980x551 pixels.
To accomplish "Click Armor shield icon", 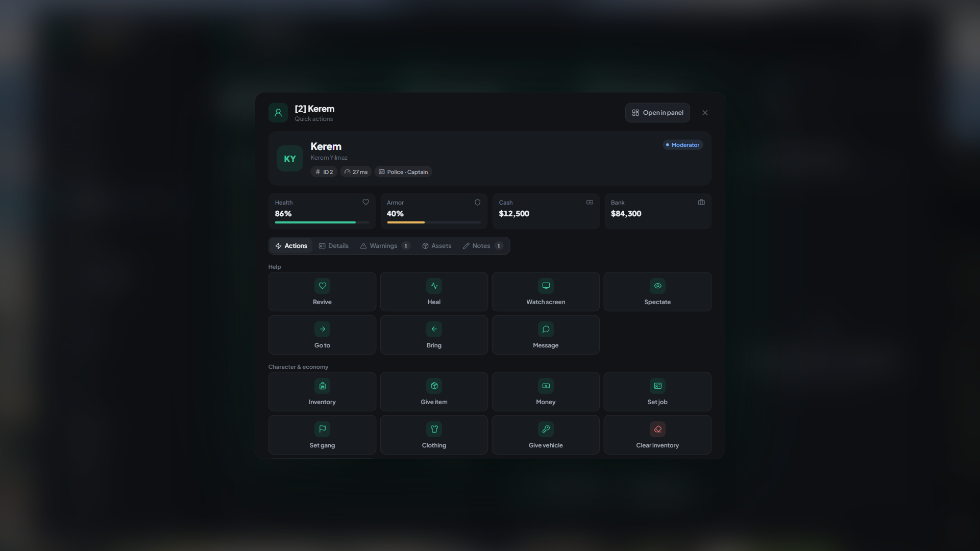I will [477, 203].
